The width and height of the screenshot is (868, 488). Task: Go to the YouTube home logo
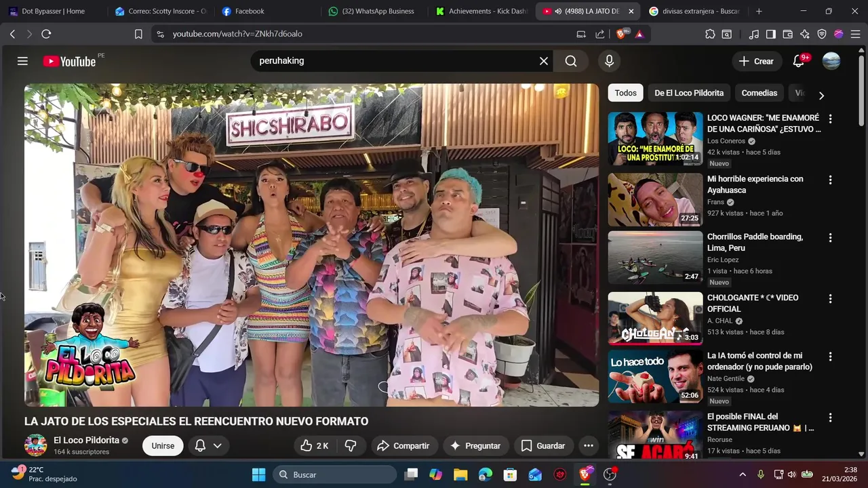[69, 61]
